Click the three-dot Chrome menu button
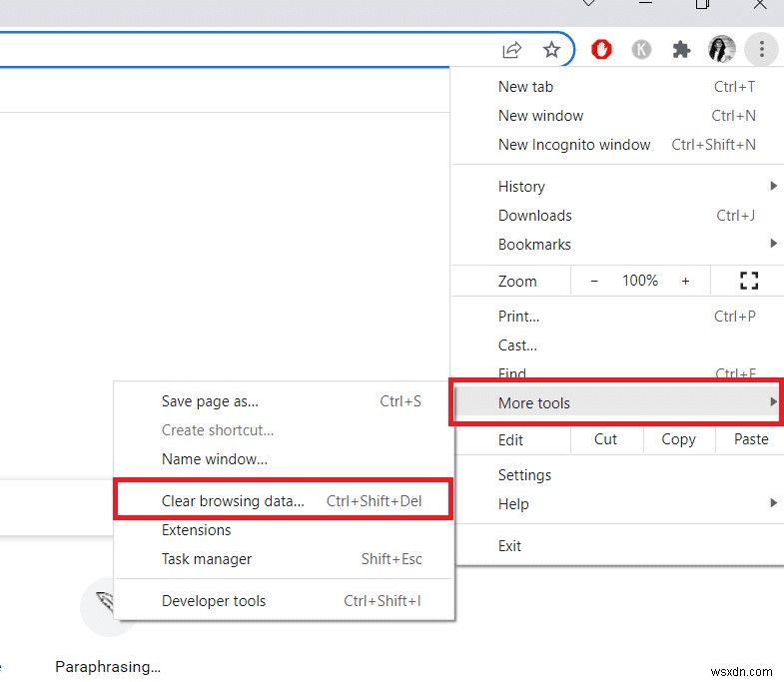The width and height of the screenshot is (784, 682). tap(761, 49)
